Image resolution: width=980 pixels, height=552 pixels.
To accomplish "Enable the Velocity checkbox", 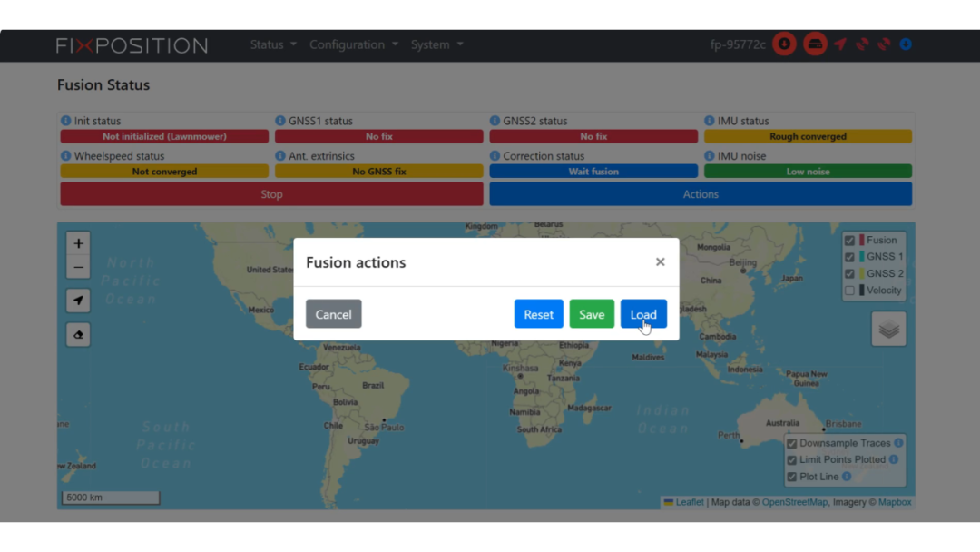I will [849, 291].
